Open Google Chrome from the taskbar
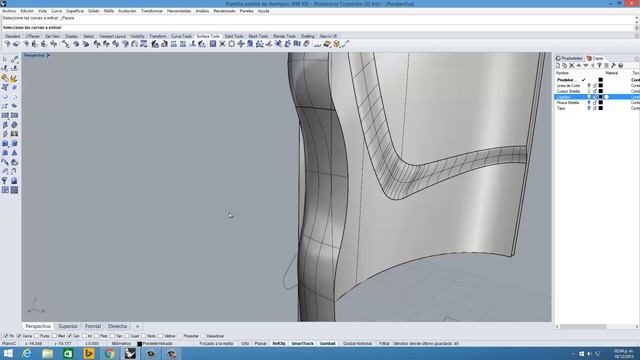640x360 pixels. 109,353
